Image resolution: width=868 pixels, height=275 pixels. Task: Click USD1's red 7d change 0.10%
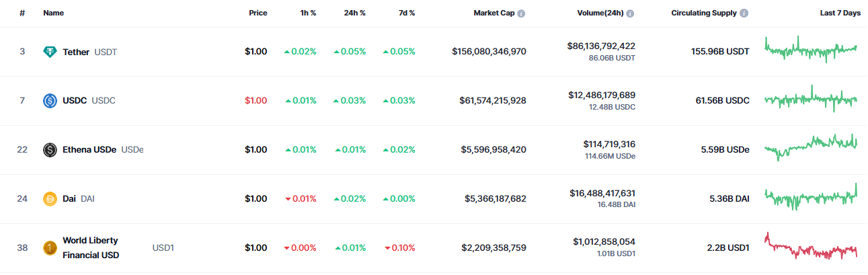pos(399,248)
